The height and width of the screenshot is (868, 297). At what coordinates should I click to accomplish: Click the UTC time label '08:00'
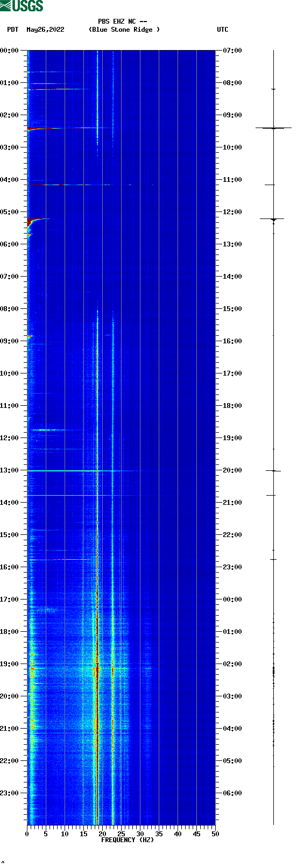point(232,83)
